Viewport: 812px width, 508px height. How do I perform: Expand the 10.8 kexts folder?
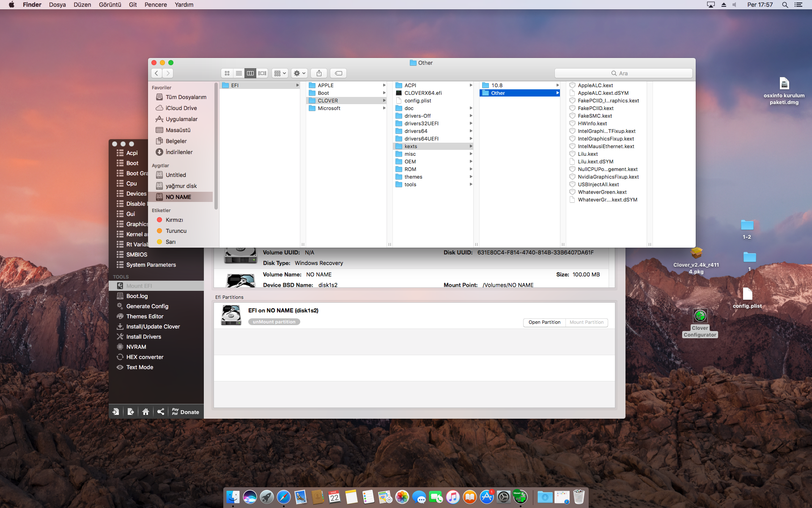point(497,86)
